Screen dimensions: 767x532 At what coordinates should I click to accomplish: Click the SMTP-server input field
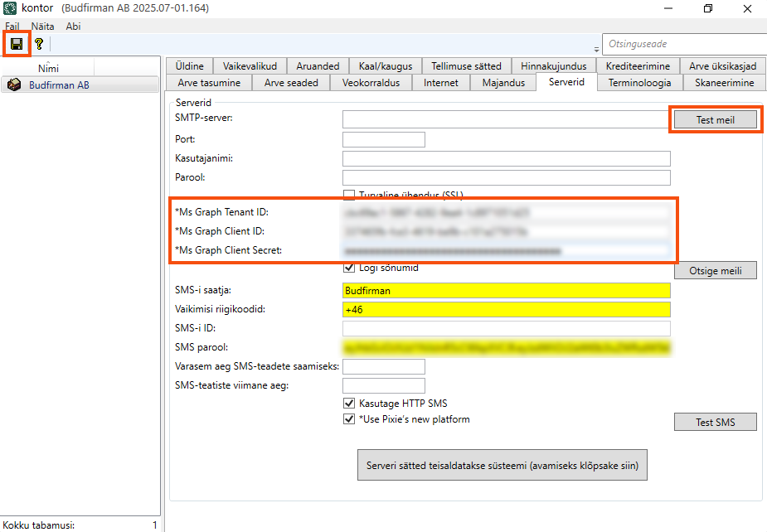coord(504,119)
